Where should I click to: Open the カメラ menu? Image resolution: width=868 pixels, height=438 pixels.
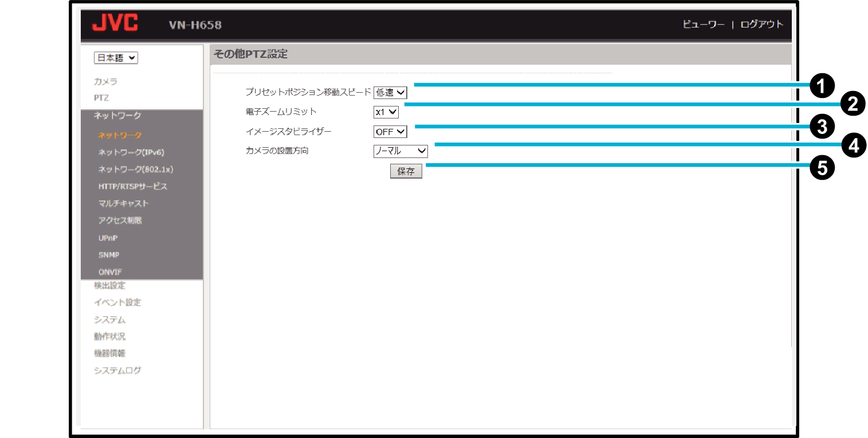(105, 81)
